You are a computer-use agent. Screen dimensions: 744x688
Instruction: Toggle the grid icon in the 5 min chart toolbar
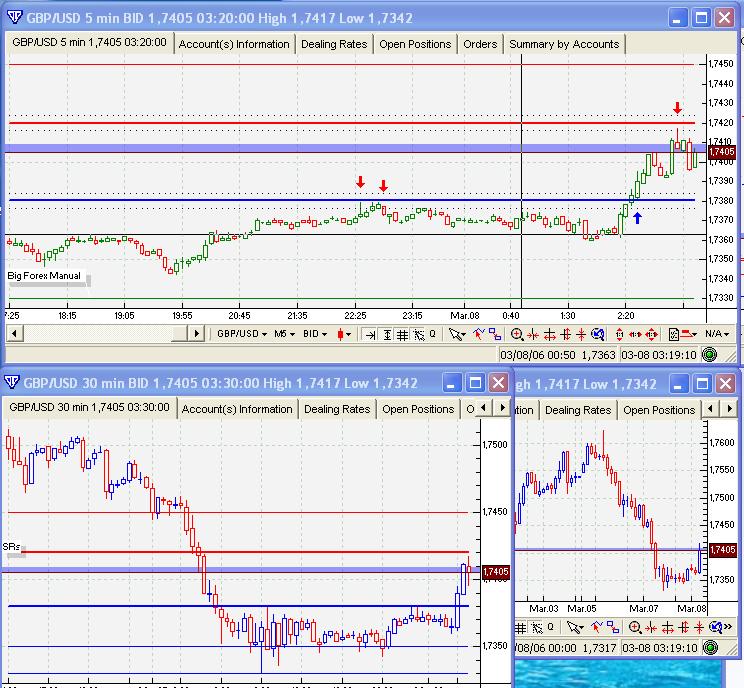point(402,334)
